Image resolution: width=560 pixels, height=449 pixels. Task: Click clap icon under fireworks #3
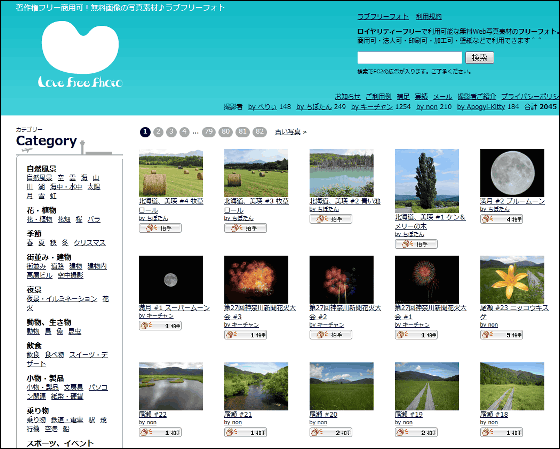coord(245,335)
